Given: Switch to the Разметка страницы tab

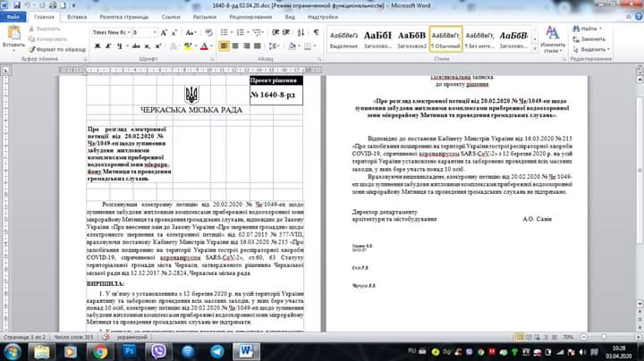Looking at the screenshot, I should 124,17.
